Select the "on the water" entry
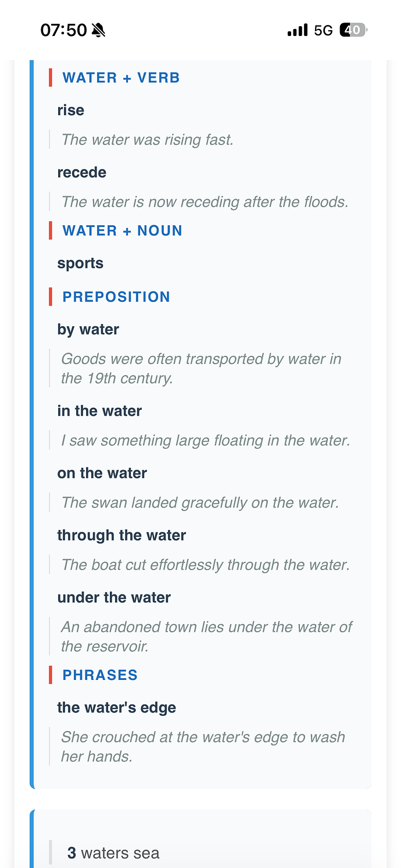Viewport: 401px width, 868px height. 102,473
